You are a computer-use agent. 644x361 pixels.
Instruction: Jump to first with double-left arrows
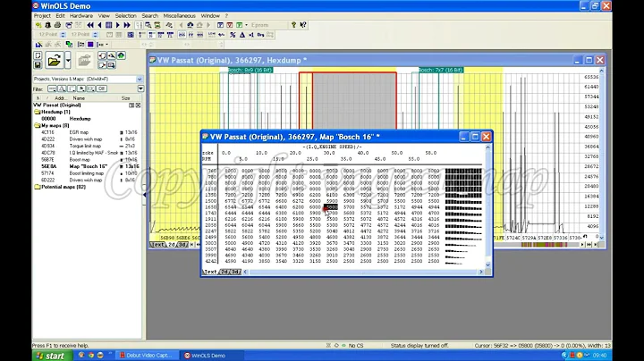click(x=90, y=25)
